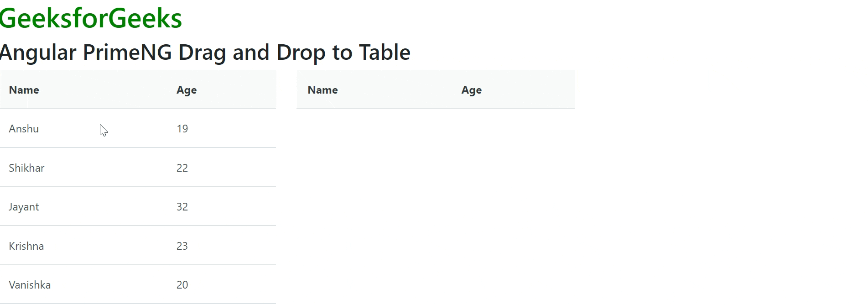Click the Age header of left table
This screenshot has width=868, height=305.
point(187,90)
